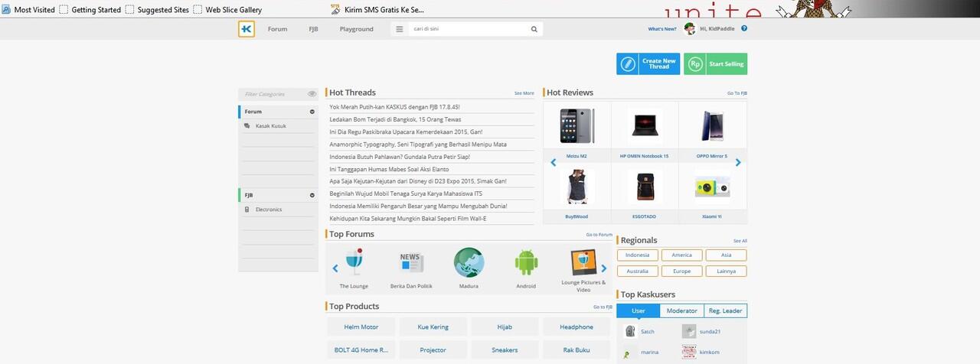Open sunda21 user profile avatar
980x364 pixels.
(688, 332)
